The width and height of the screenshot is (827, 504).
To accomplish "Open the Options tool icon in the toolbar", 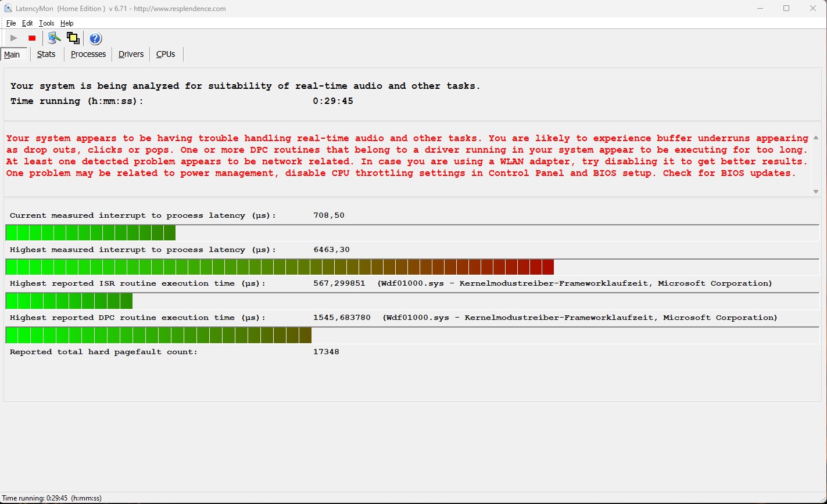I will pos(54,38).
